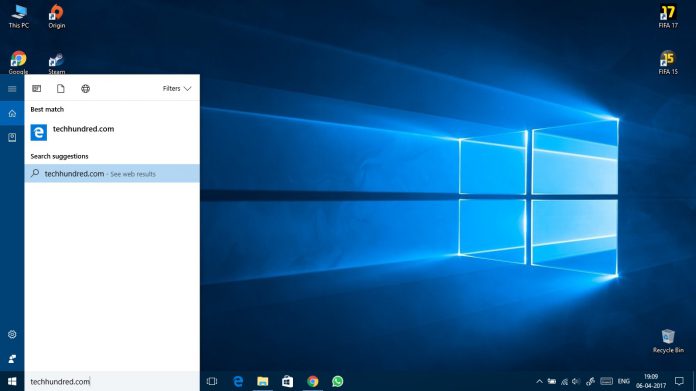
Task: Expand the search panel hamburger menu
Action: pyautogui.click(x=12, y=89)
